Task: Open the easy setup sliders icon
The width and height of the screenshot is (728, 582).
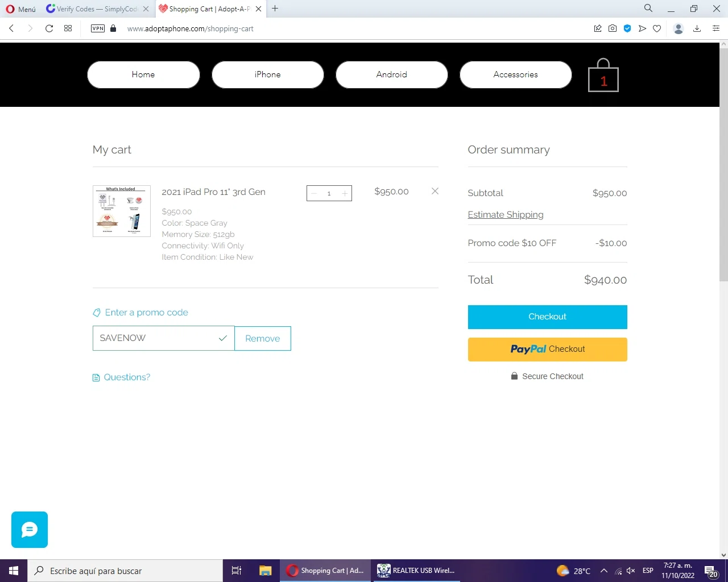Action: click(716, 28)
